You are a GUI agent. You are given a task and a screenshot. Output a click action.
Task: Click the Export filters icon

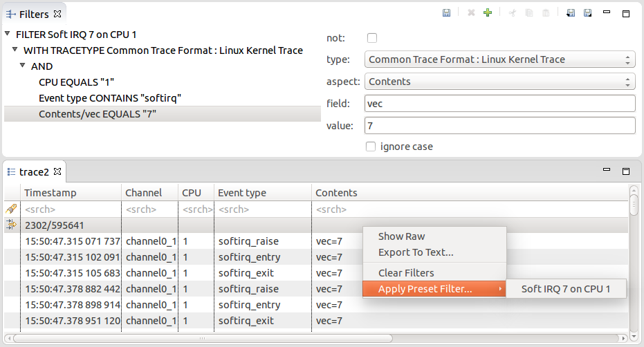coord(588,13)
